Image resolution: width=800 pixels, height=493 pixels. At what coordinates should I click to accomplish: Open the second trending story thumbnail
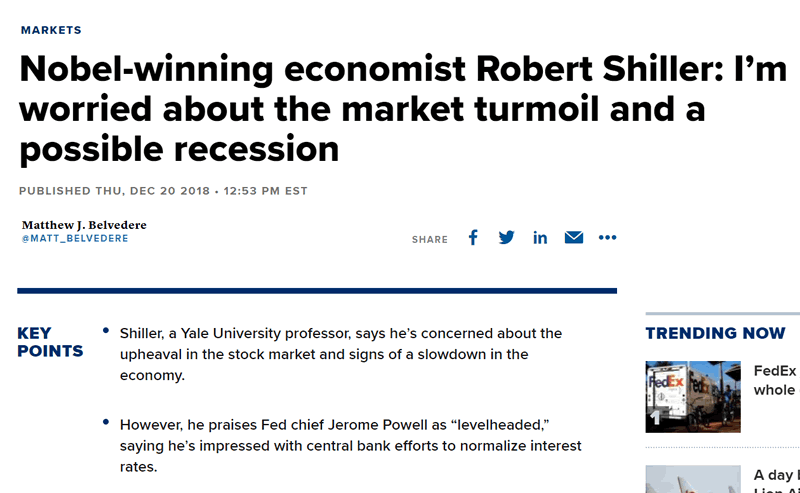tap(693, 479)
